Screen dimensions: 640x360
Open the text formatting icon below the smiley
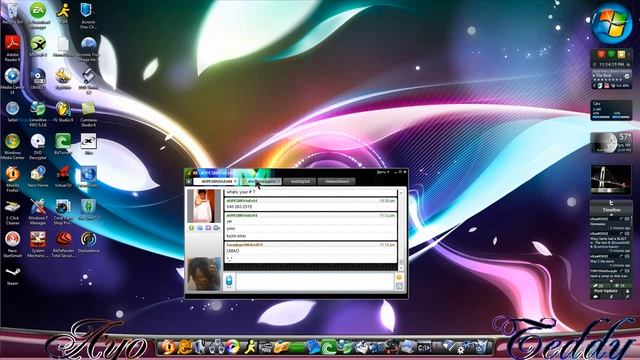(399, 286)
